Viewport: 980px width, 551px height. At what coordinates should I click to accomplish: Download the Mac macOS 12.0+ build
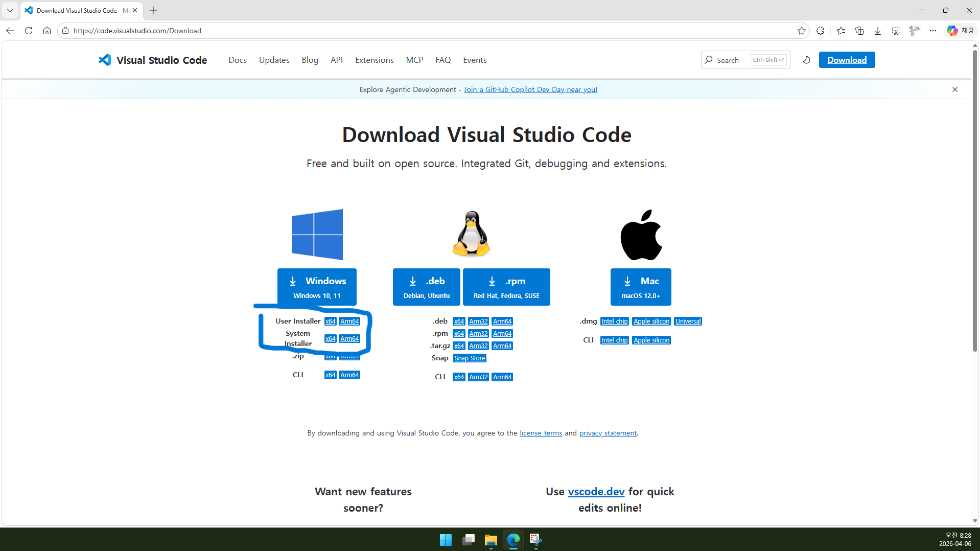click(x=641, y=287)
